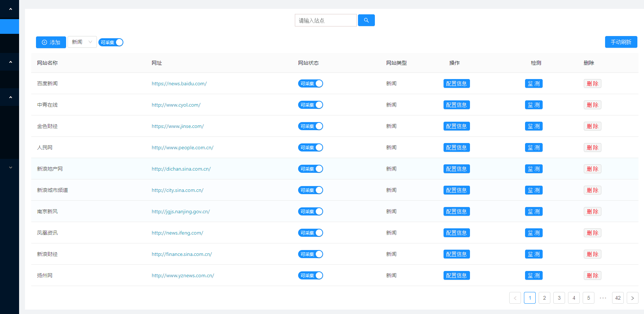Open 配置信息 for 人民网
Image resolution: width=644 pixels, height=314 pixels.
tap(456, 147)
